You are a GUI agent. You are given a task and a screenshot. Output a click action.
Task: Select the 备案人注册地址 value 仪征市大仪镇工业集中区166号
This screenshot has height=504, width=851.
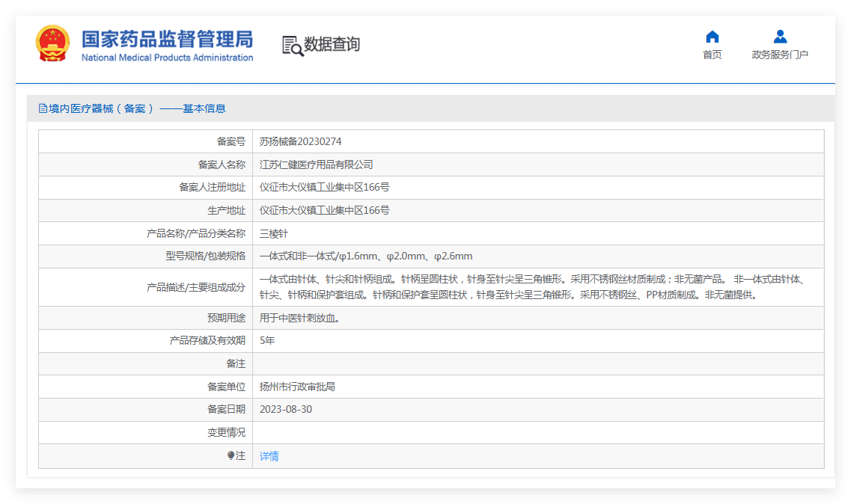[325, 187]
